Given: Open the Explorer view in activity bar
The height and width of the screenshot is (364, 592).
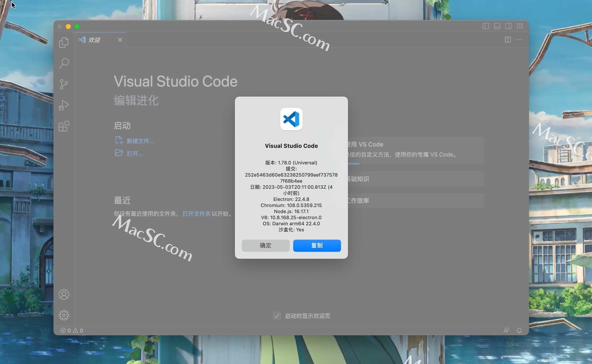Looking at the screenshot, I should (64, 43).
